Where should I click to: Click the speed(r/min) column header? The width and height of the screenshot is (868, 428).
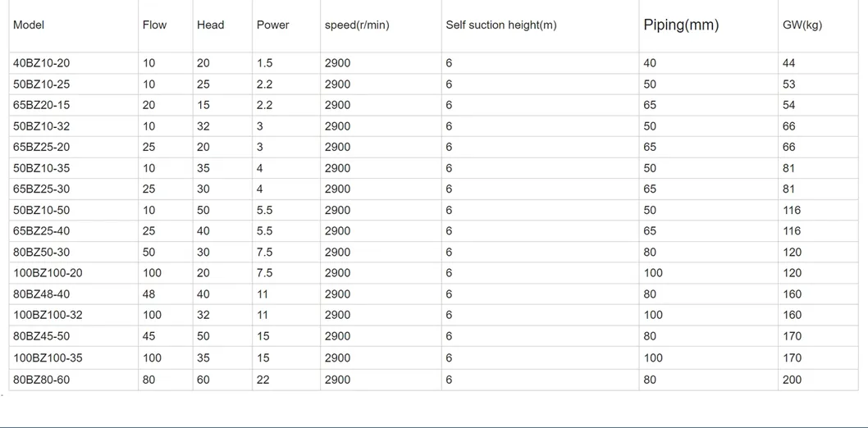coord(357,25)
